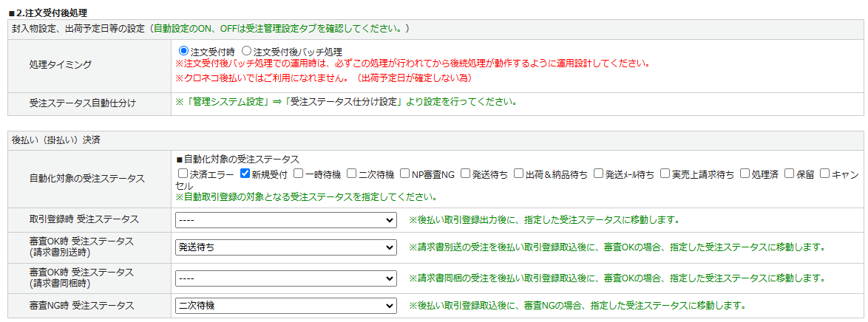
Task: Check the 処理済 status checkbox
Action: coord(745,174)
